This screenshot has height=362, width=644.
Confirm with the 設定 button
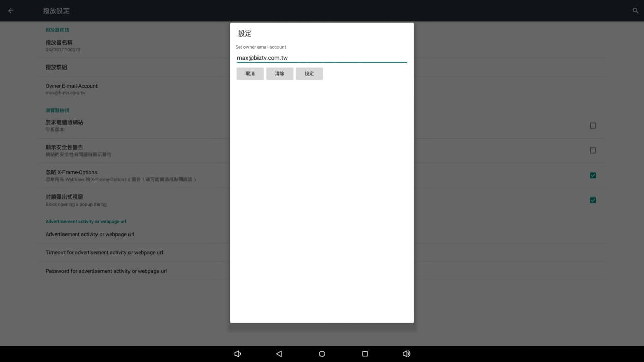309,74
